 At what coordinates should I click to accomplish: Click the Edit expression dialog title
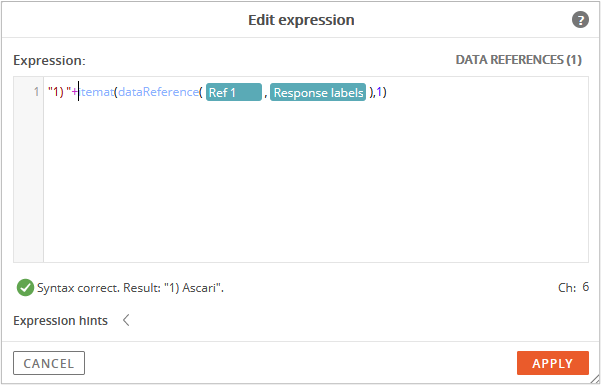pos(301,20)
